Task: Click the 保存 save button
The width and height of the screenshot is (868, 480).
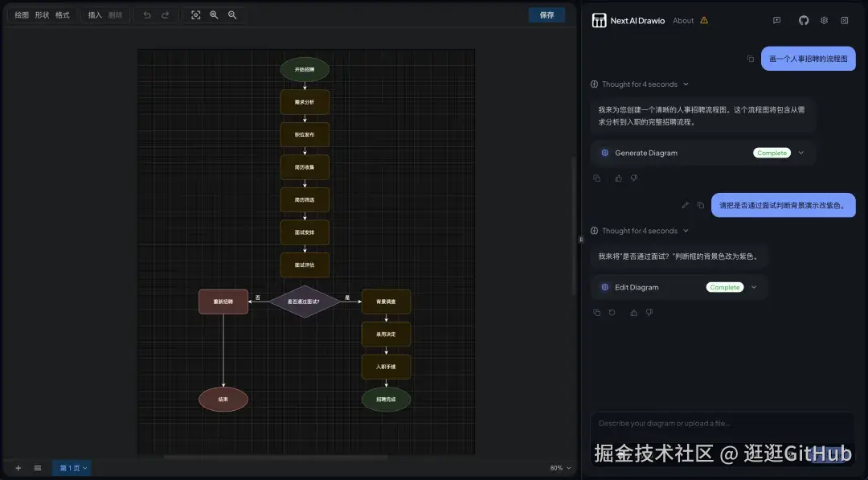Action: 547,14
